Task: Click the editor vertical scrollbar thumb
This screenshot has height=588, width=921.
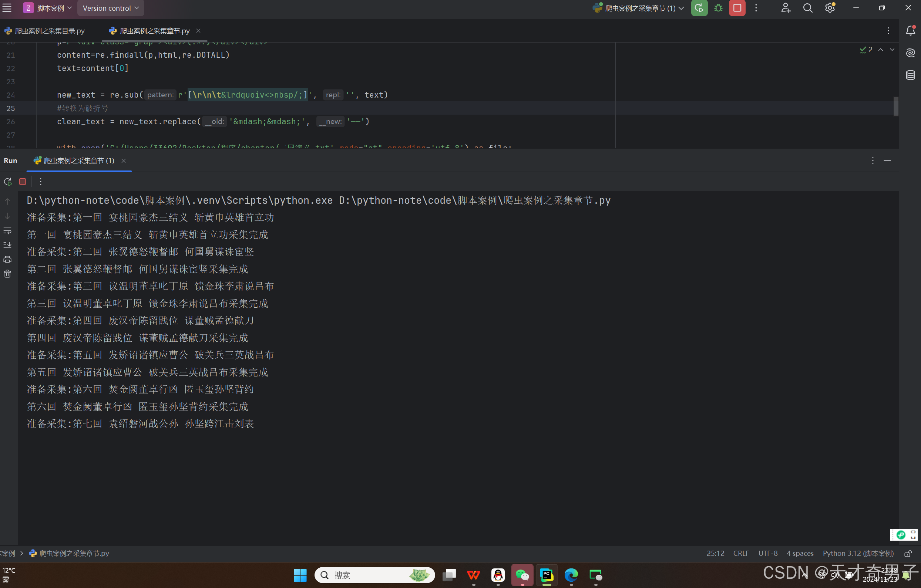Action: coord(896,106)
